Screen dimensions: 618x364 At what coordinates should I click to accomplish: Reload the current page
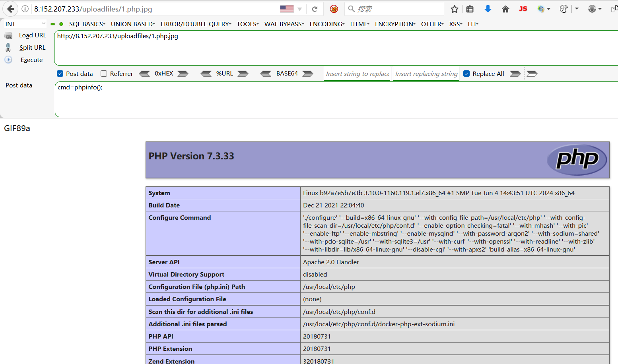click(x=315, y=9)
